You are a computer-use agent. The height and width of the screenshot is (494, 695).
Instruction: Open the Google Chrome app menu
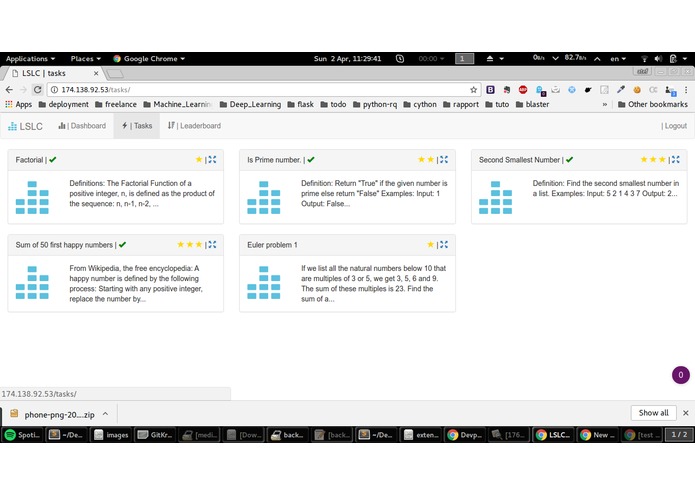(x=149, y=58)
